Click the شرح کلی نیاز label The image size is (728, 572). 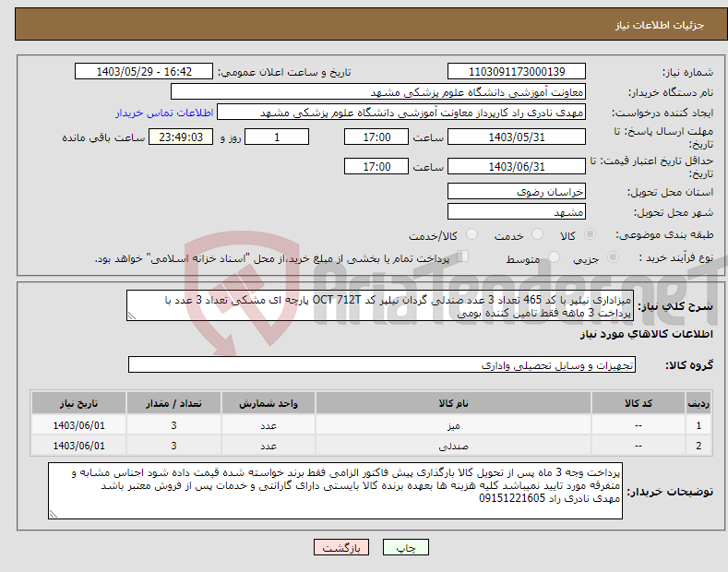coord(675,306)
